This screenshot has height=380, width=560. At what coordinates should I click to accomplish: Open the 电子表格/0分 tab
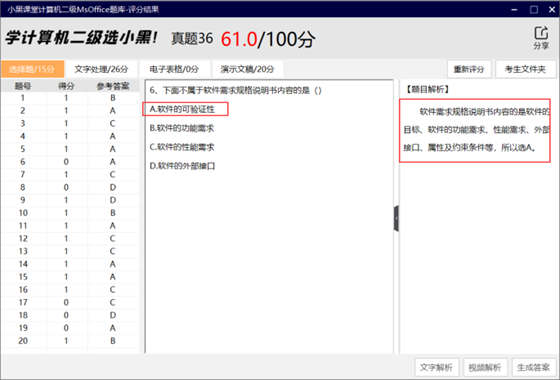click(174, 69)
